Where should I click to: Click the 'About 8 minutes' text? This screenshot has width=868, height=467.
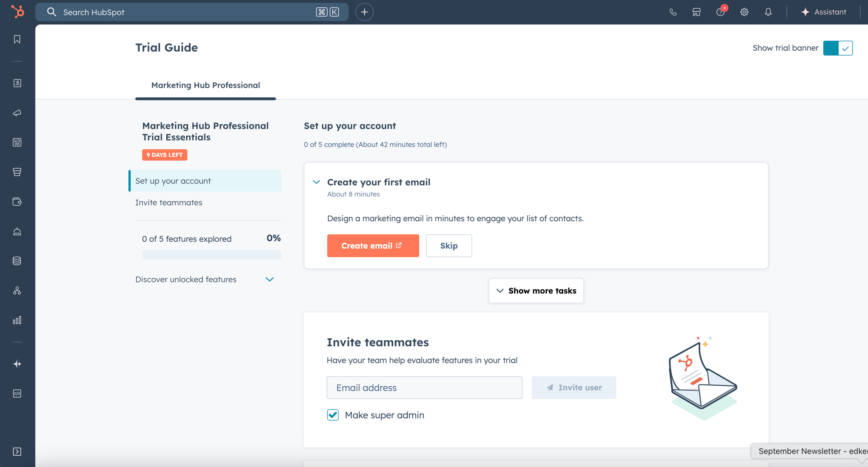(x=354, y=194)
